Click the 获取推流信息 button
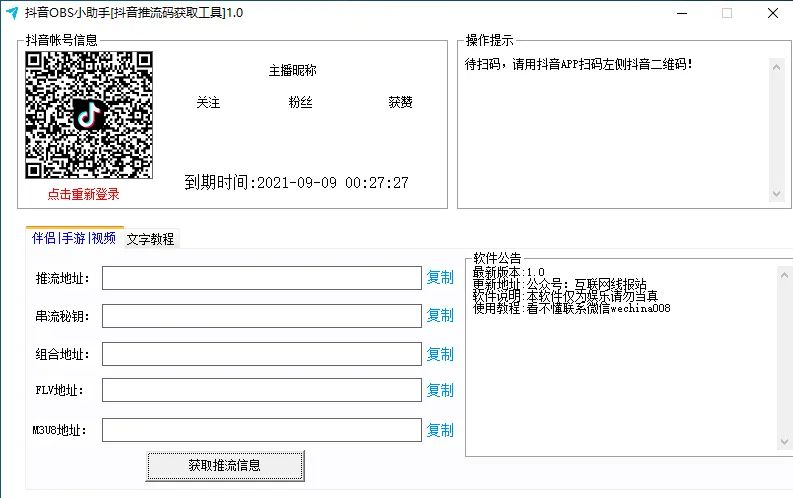Viewport: 793px width, 498px height. 225,466
